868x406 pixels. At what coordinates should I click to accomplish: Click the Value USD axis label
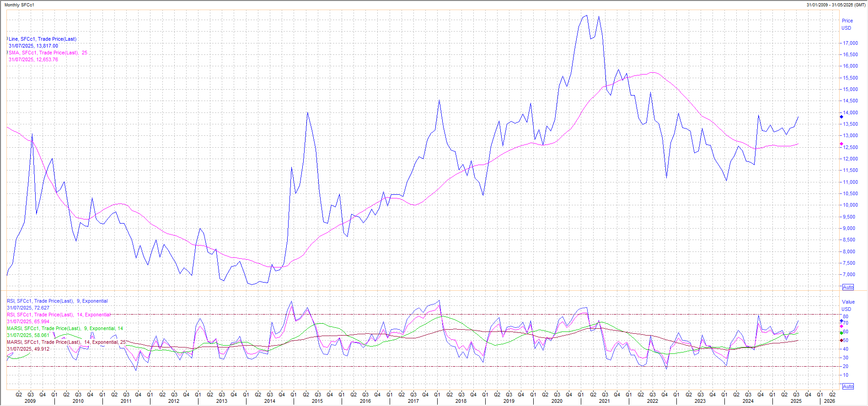point(848,305)
